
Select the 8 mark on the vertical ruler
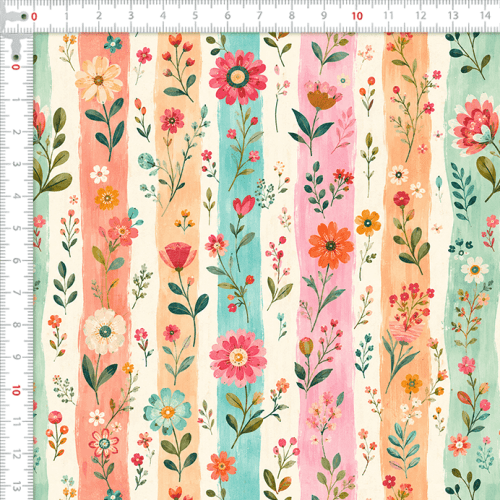pyautogui.click(x=16, y=325)
